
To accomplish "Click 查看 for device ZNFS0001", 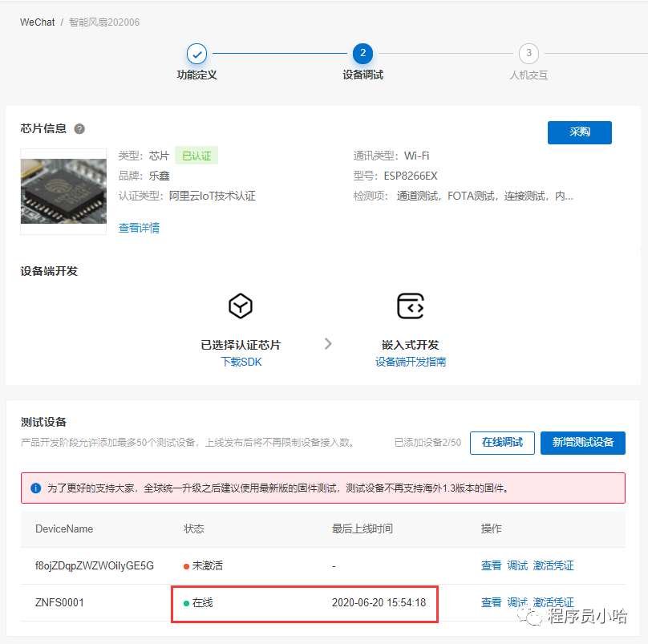I will [491, 602].
